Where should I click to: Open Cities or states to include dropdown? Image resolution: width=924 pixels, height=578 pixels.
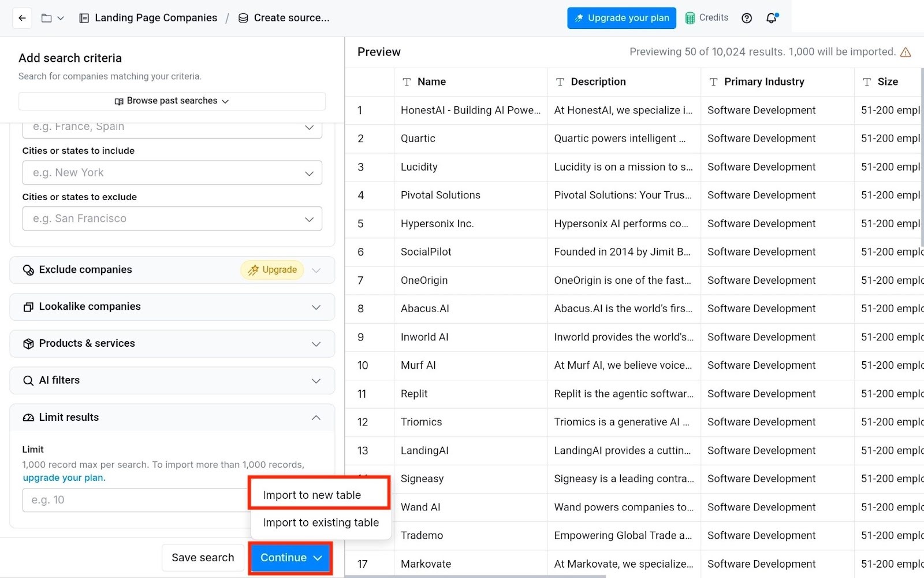pos(172,173)
